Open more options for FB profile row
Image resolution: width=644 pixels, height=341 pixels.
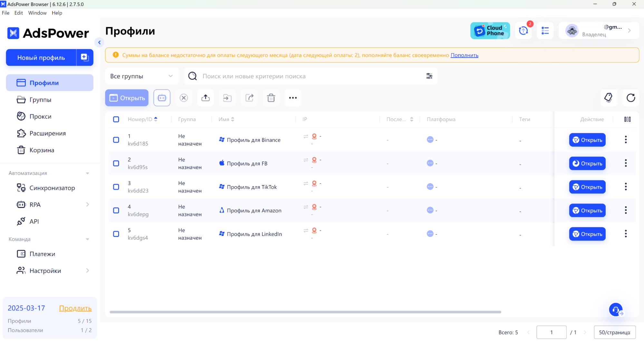point(626,163)
